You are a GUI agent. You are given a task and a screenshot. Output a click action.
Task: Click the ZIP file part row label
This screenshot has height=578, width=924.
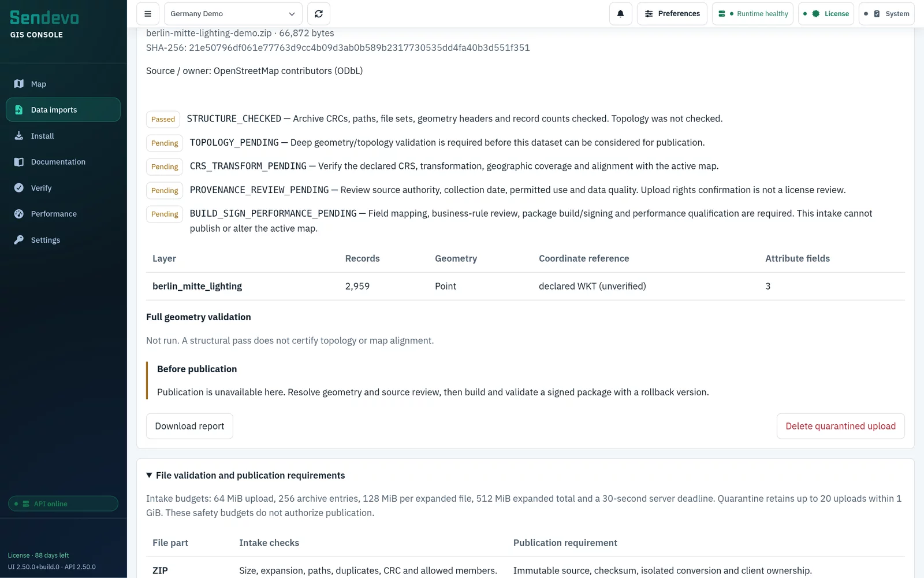coord(160,570)
